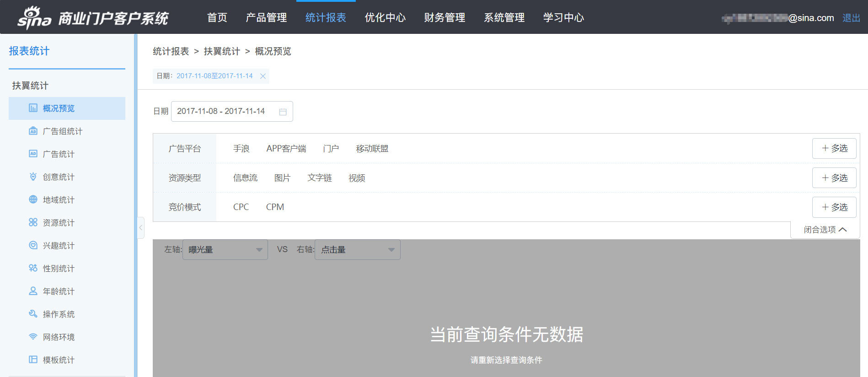
Task: Collapse filters via 闭合选项
Action: tap(825, 230)
